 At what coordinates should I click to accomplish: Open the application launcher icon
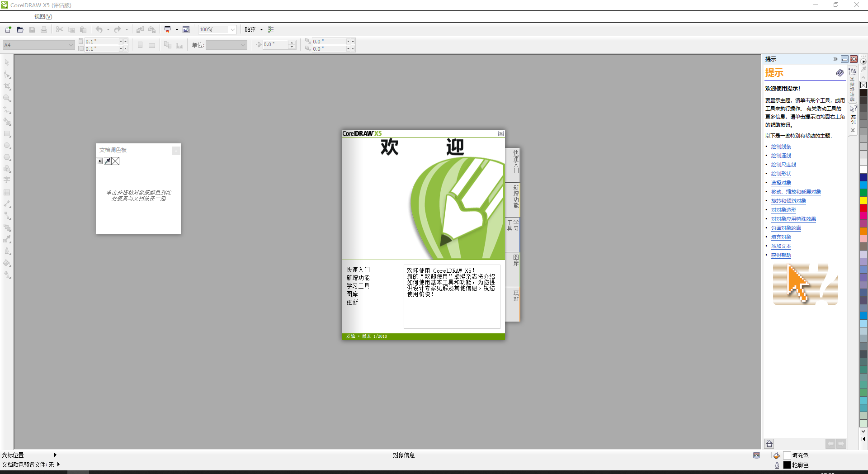[168, 30]
